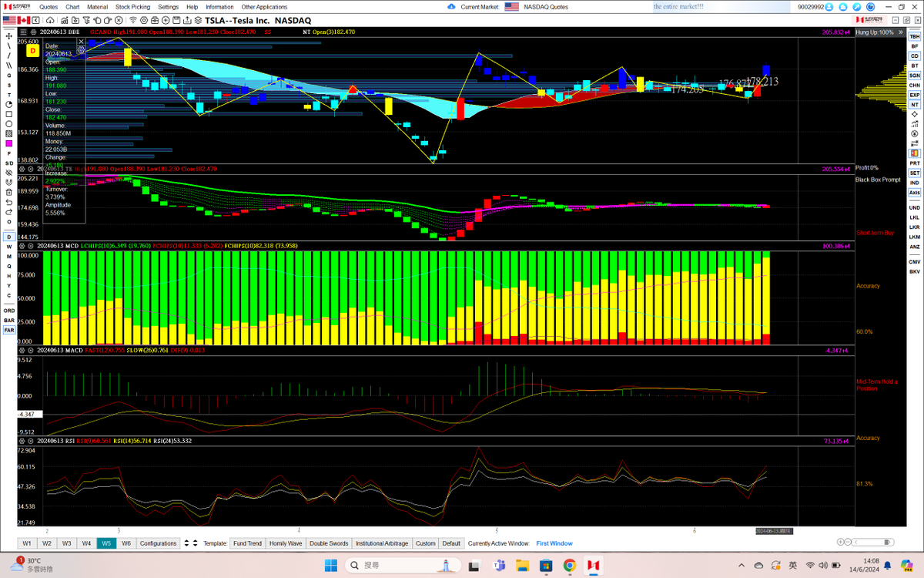Switch to the monthly M period

pos(9,256)
